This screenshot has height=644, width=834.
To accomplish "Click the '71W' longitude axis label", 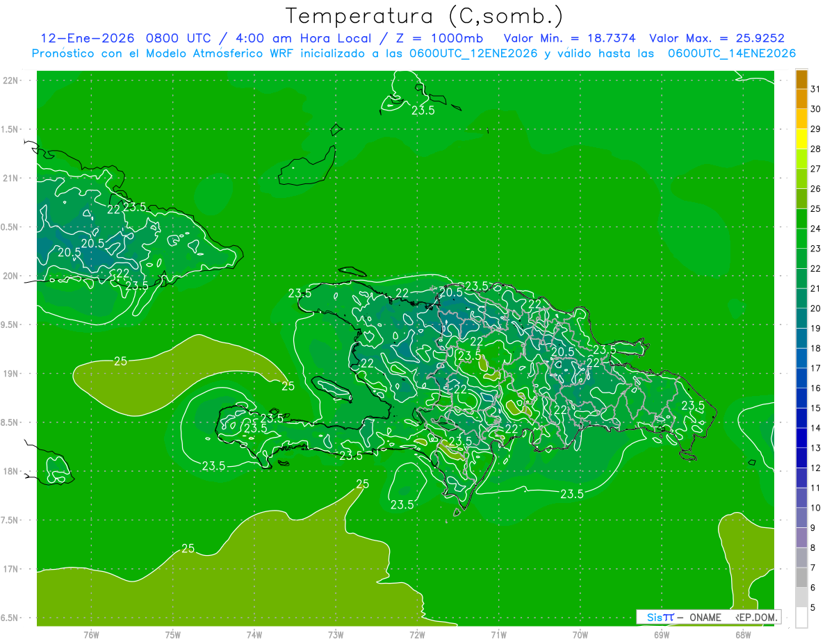I will coord(498,634).
